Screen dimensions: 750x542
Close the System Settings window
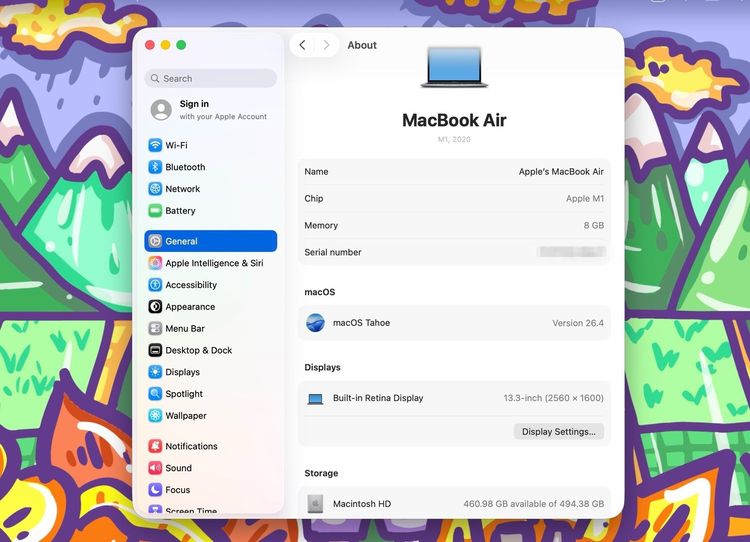point(150,45)
